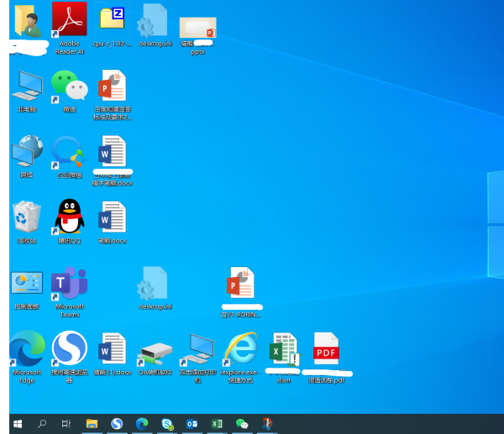Select the Tencent QQ penguin icon

coord(70,217)
